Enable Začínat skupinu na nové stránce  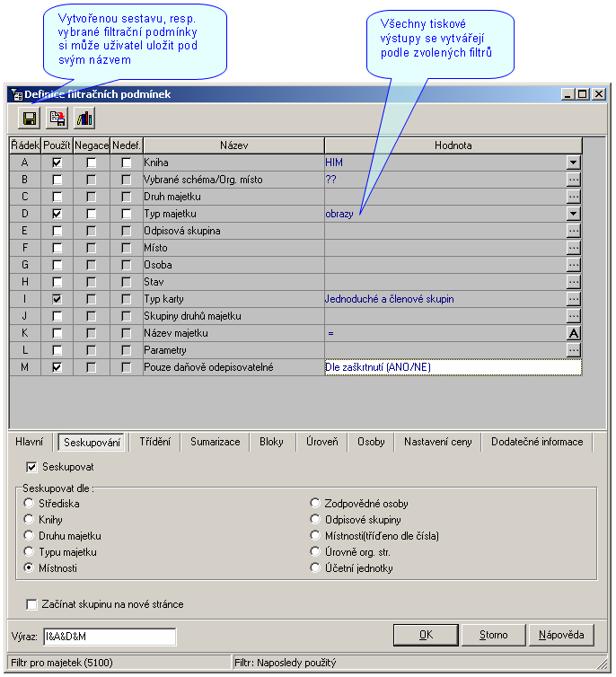click(31, 604)
